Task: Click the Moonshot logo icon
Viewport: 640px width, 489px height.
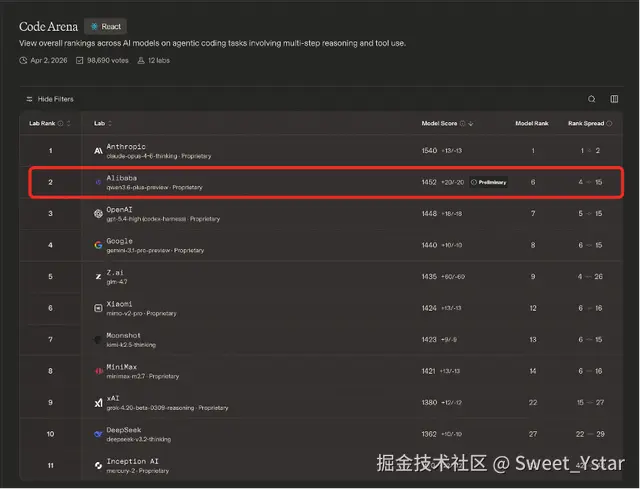Action: 98,340
